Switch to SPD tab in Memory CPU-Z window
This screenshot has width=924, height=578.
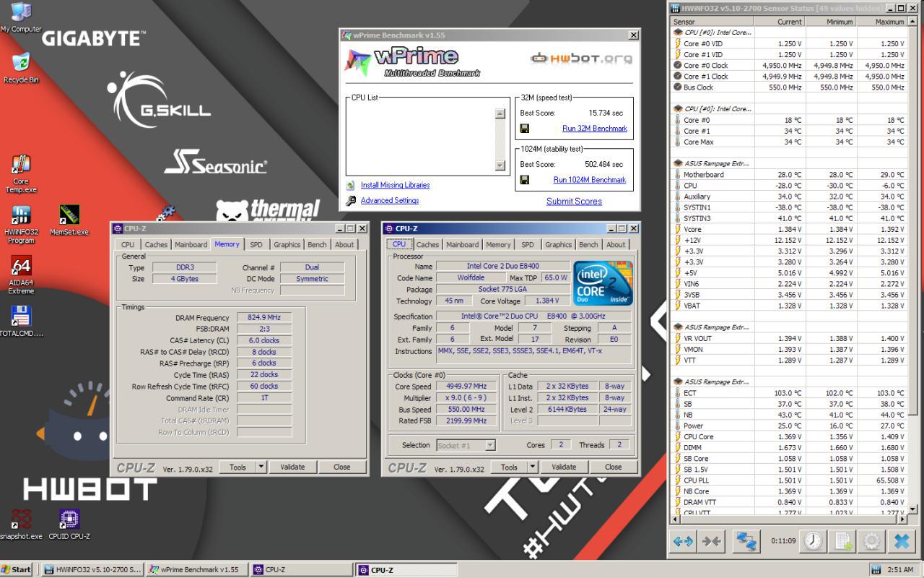256,245
